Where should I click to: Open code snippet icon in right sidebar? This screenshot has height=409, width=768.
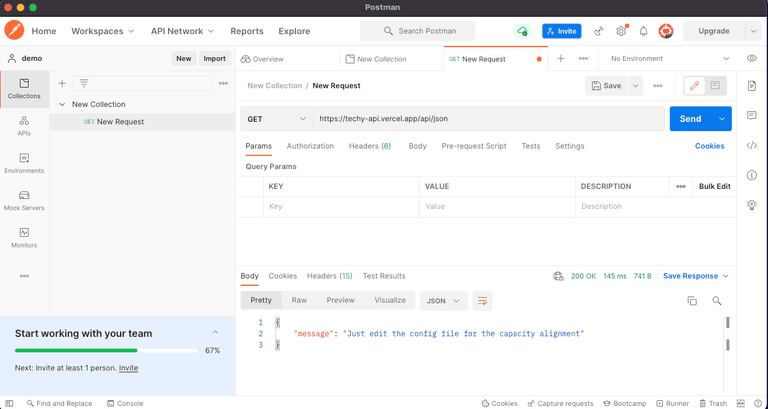[752, 145]
